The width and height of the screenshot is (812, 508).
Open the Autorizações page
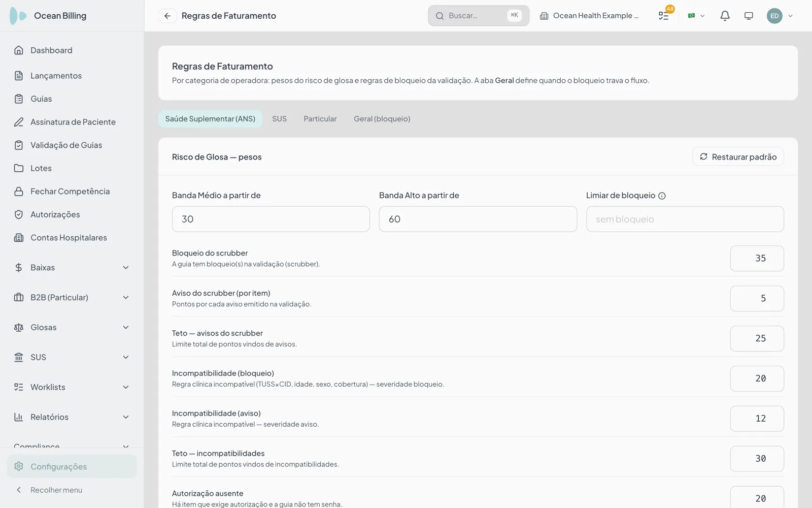click(x=72, y=214)
